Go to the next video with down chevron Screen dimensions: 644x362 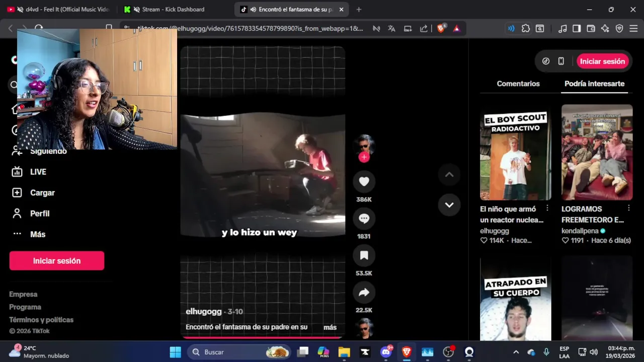click(x=449, y=205)
